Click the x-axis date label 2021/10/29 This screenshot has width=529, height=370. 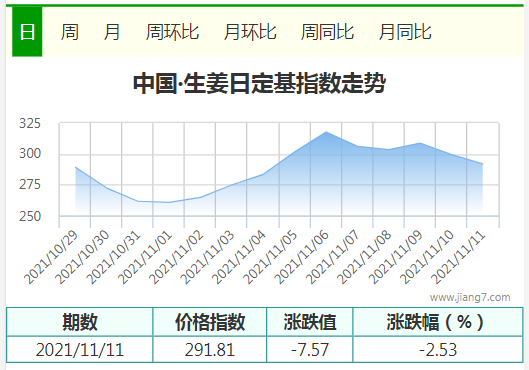tap(51, 257)
